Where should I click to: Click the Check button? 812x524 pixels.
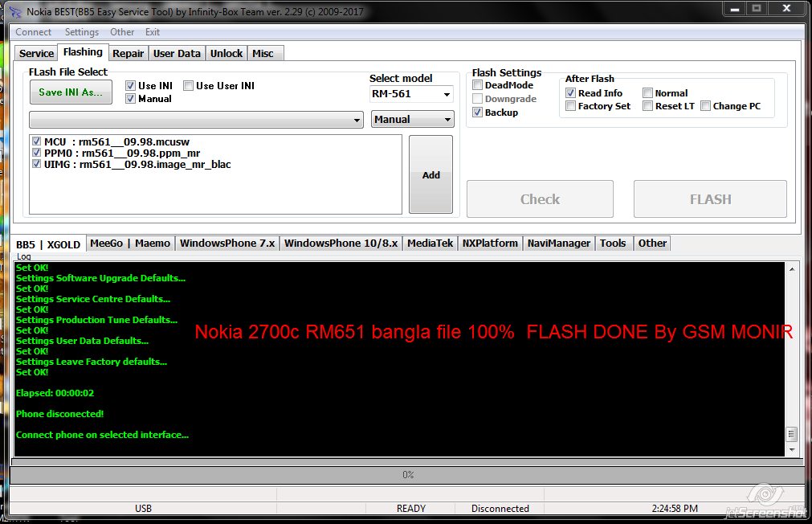point(540,199)
